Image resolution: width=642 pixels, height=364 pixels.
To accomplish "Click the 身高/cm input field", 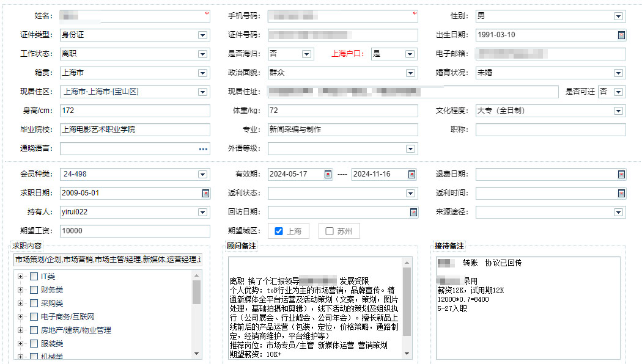I will click(x=135, y=111).
